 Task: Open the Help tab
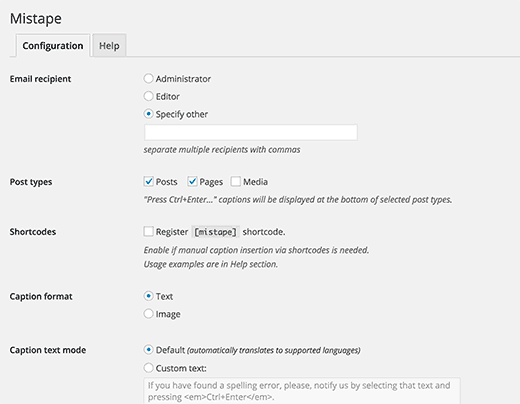pos(109,46)
